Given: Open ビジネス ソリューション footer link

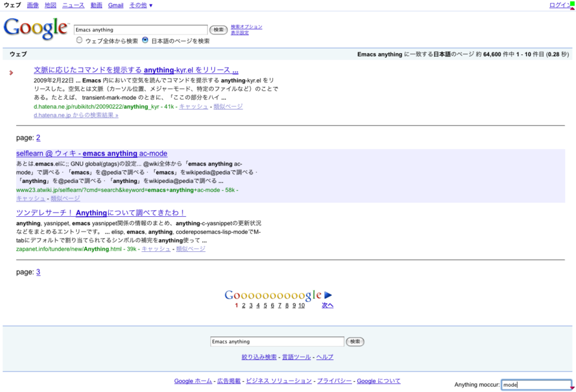Looking at the screenshot, I should (279, 381).
